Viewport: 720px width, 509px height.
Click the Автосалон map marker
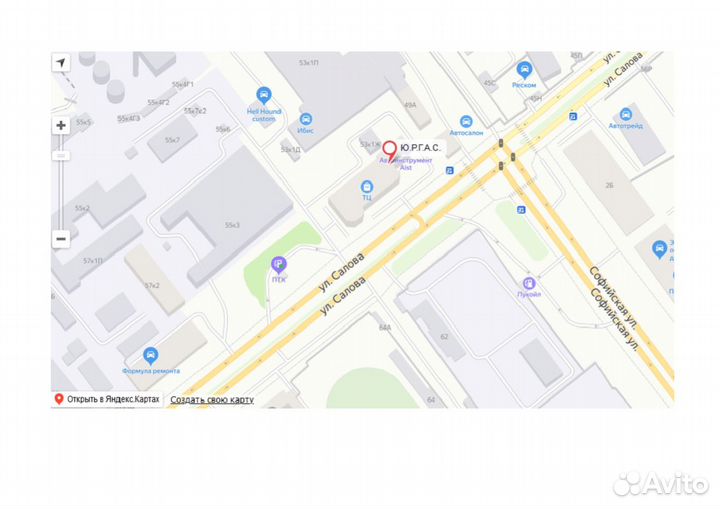(x=466, y=122)
